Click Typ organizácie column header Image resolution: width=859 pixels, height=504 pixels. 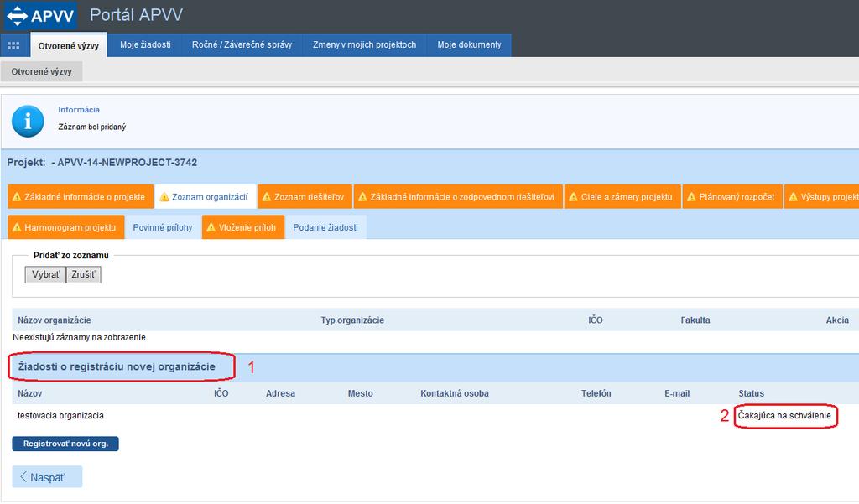(352, 320)
